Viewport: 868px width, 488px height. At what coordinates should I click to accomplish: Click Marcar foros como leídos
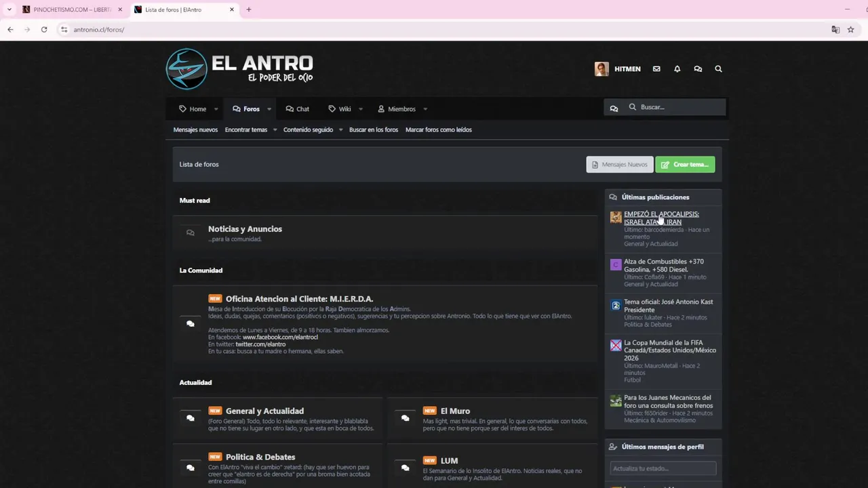[439, 129]
